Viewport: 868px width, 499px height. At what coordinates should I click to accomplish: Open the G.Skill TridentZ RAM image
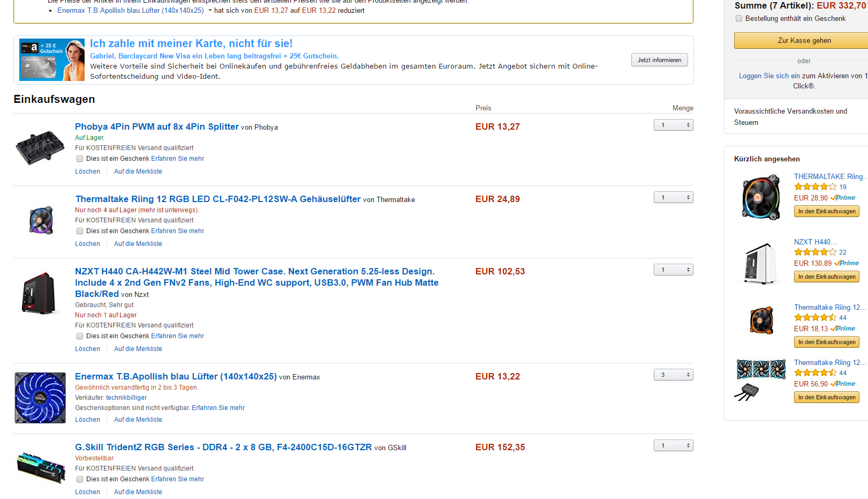click(41, 467)
